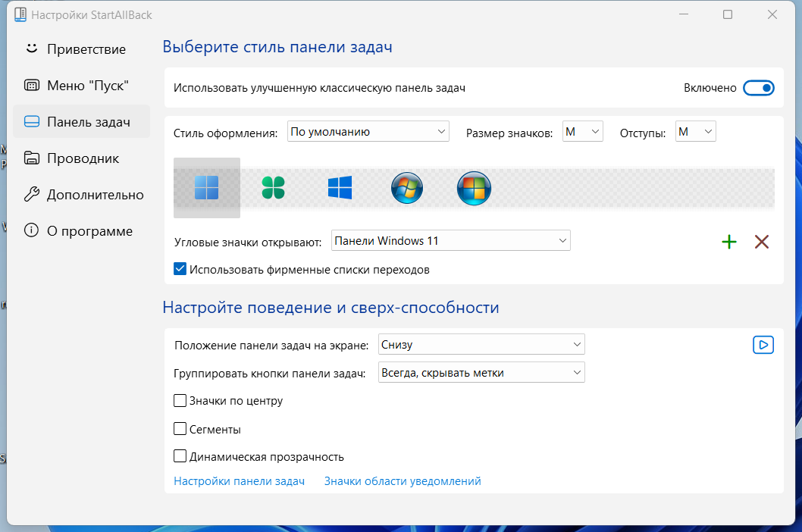Open 'Размер значков' dropdown
This screenshot has height=532, width=802.
(583, 131)
